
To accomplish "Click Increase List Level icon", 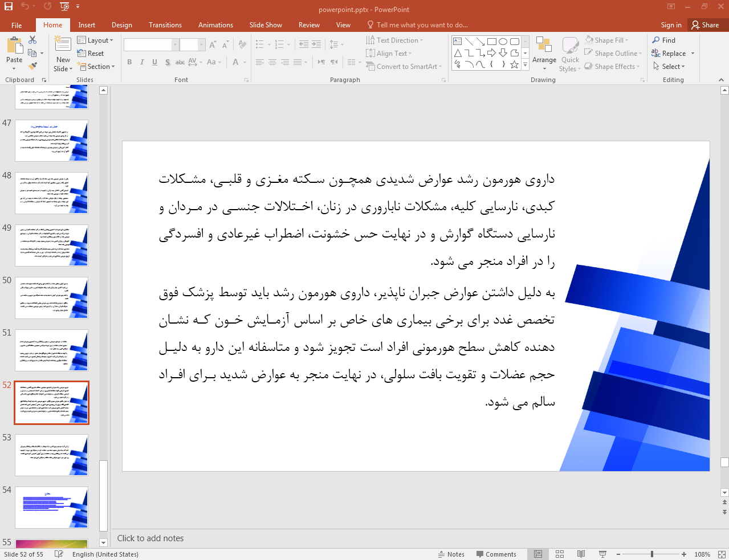I will click(316, 44).
